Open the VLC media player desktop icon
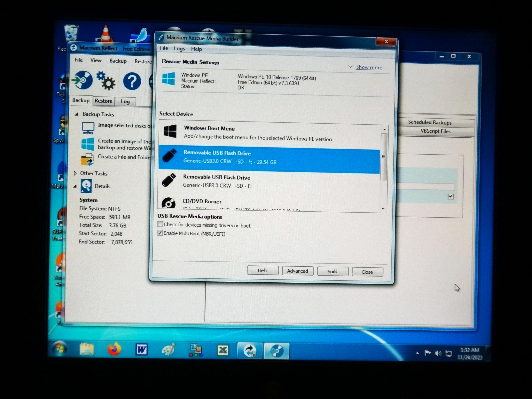 tap(105, 34)
